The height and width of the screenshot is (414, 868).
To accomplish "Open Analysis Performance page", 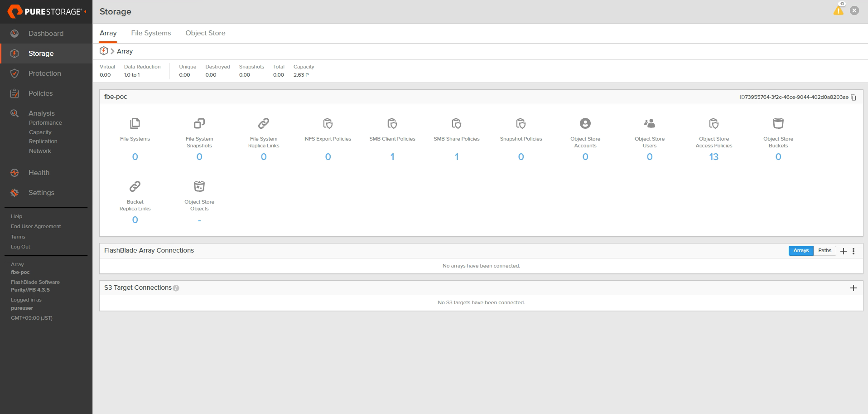I will click(x=45, y=123).
